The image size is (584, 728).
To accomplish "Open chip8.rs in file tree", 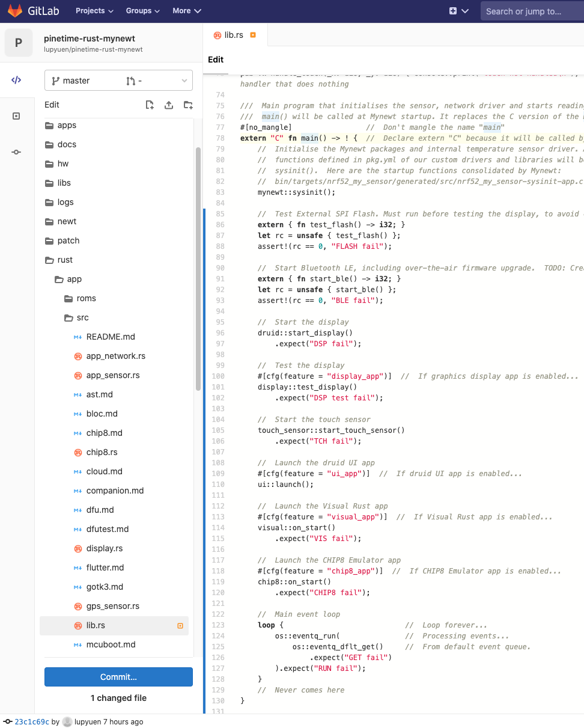I will tap(102, 452).
